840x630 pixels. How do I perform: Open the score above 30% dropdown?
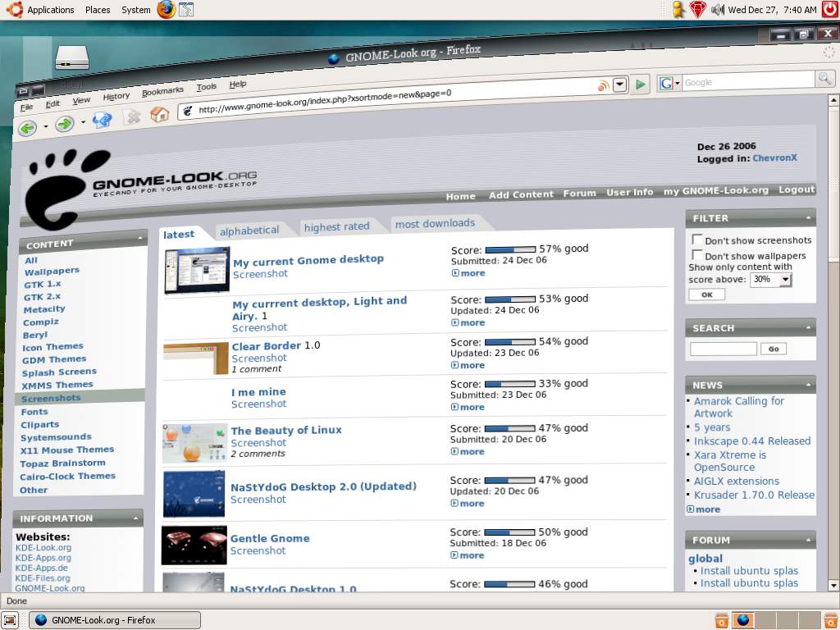[770, 279]
